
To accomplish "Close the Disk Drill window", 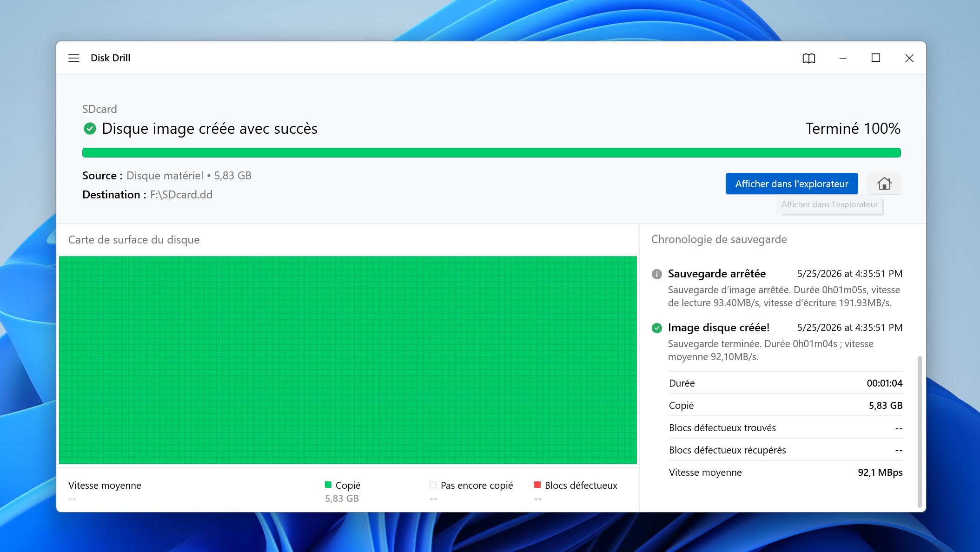I will 909,58.
